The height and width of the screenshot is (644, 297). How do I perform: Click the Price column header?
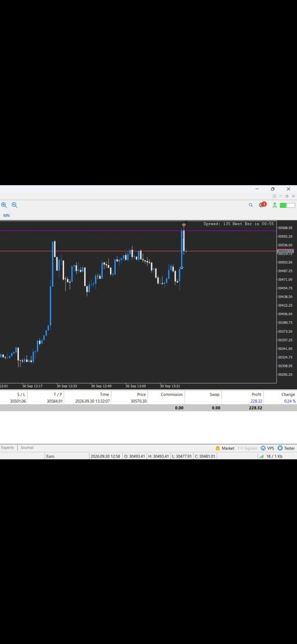[x=142, y=394]
